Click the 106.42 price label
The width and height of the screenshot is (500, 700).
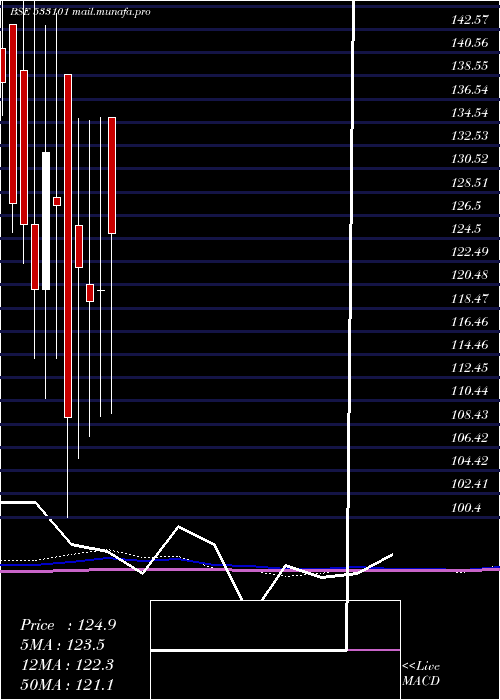[469, 438]
